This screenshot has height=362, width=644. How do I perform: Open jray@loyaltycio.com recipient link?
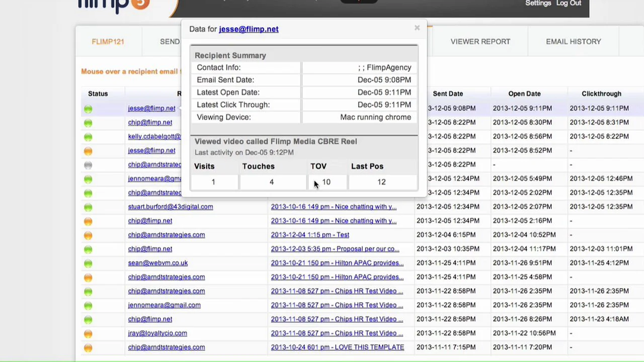[157, 333]
